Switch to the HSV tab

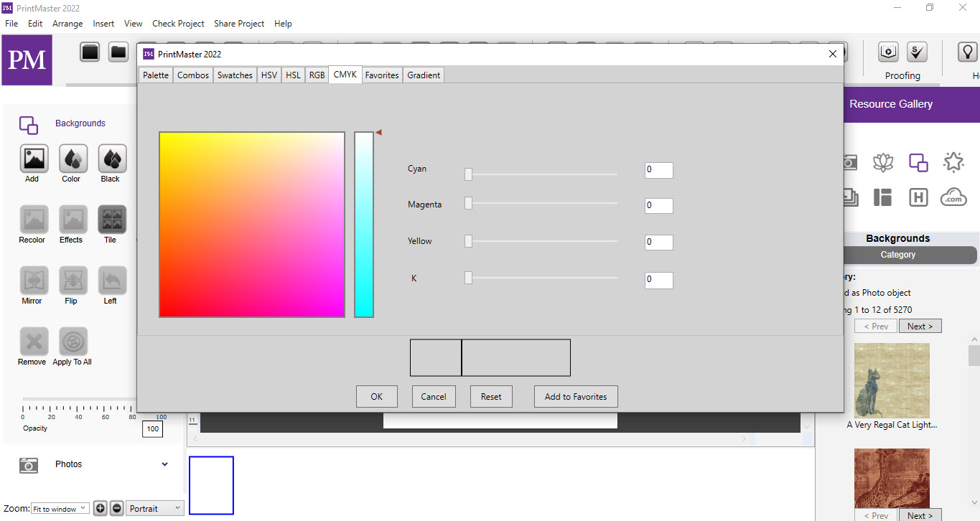click(x=269, y=75)
